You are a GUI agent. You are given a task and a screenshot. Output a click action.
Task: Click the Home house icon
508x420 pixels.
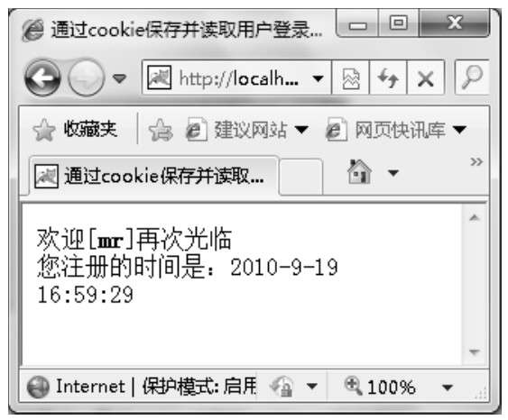pyautogui.click(x=359, y=172)
